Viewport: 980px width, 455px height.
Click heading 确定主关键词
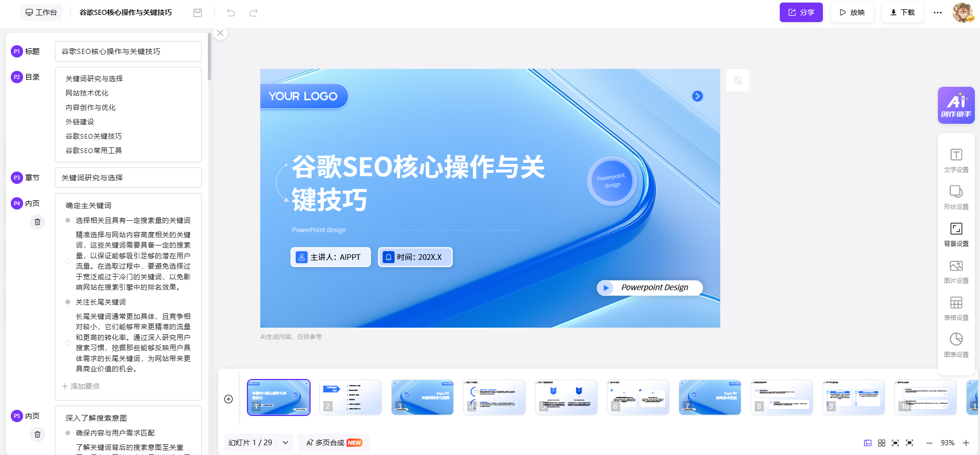[88, 205]
